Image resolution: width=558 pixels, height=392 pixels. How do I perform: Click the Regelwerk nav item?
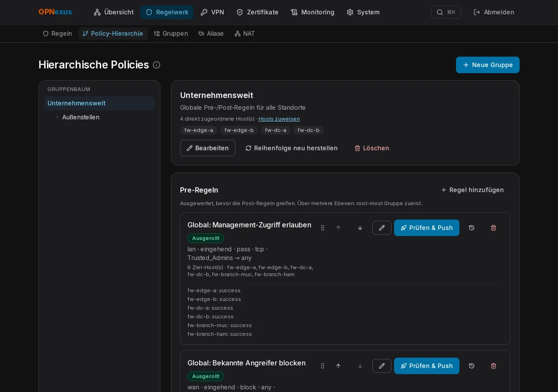167,12
